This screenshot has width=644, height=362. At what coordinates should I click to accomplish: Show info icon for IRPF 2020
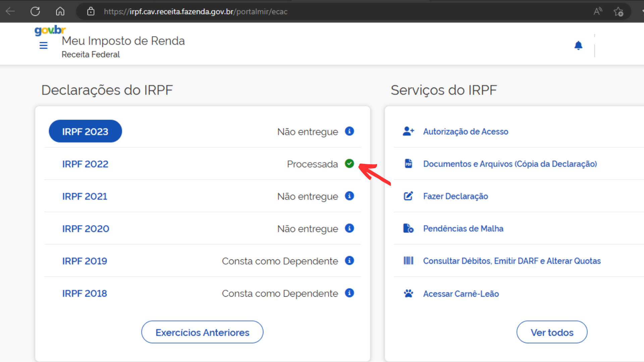tap(350, 228)
